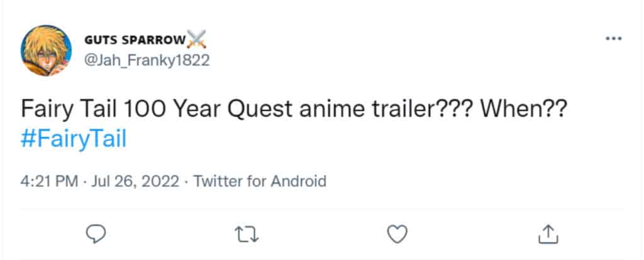This screenshot has width=644, height=260.
Task: Click "When??" at the tweet's end
Action: pyautogui.click(x=525, y=110)
